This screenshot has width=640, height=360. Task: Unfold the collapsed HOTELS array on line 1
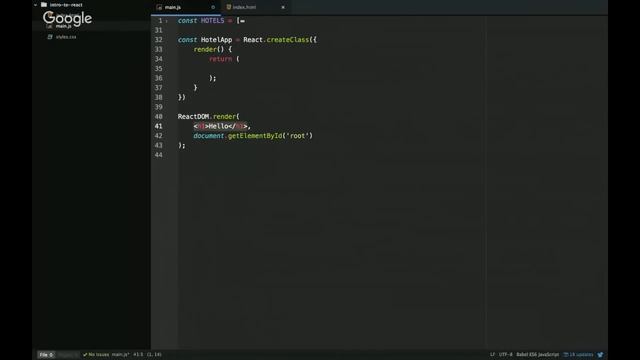coord(167,21)
